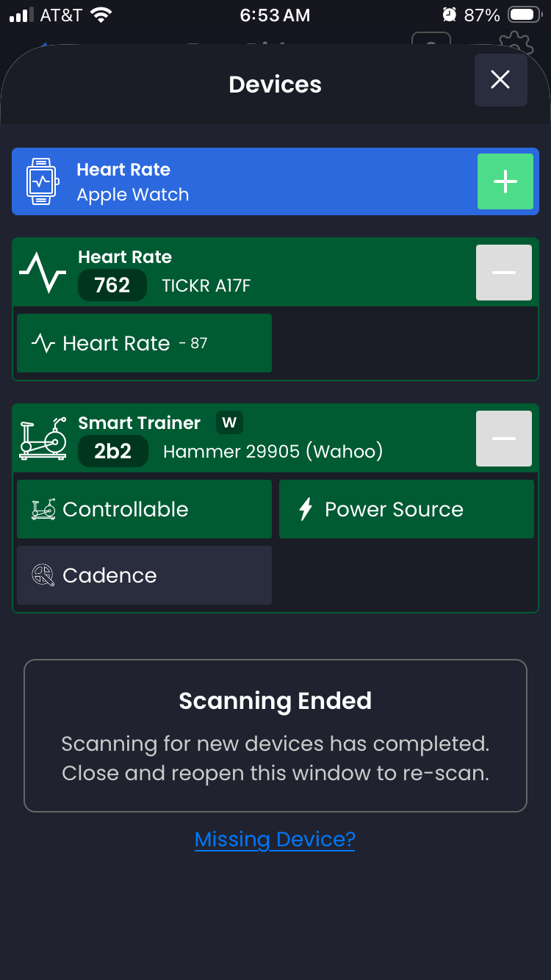Tap the W badge beside Smart Trainer
This screenshot has height=980, width=551.
click(x=229, y=422)
